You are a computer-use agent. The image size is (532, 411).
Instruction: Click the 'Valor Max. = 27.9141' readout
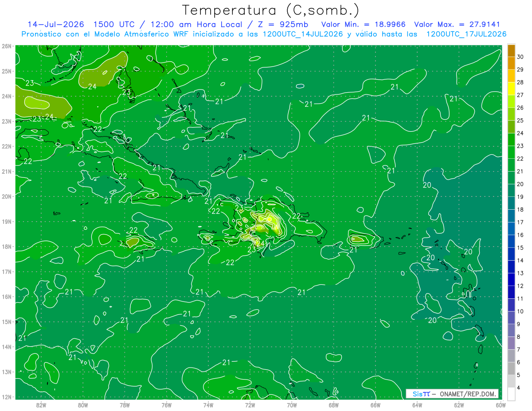point(457,24)
